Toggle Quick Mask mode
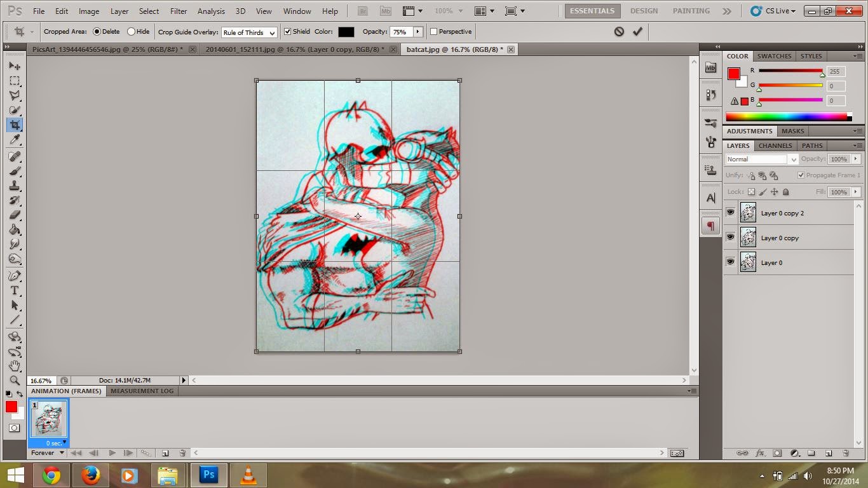 click(x=14, y=428)
